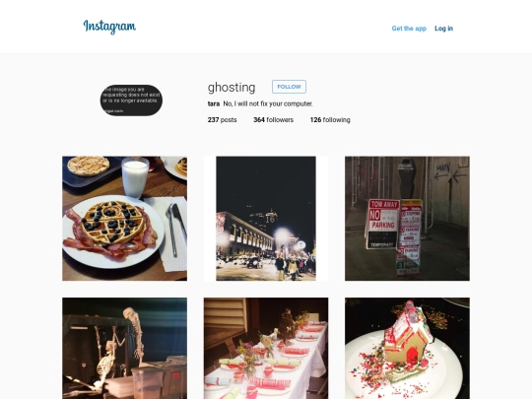This screenshot has width=532, height=399.
Task: Open the Get the app link
Action: pos(409,29)
